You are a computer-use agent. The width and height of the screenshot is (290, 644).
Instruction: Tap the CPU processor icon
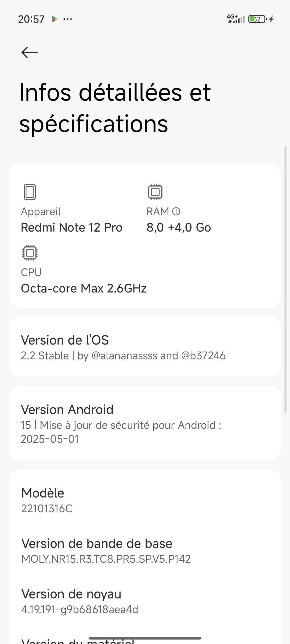(30, 253)
